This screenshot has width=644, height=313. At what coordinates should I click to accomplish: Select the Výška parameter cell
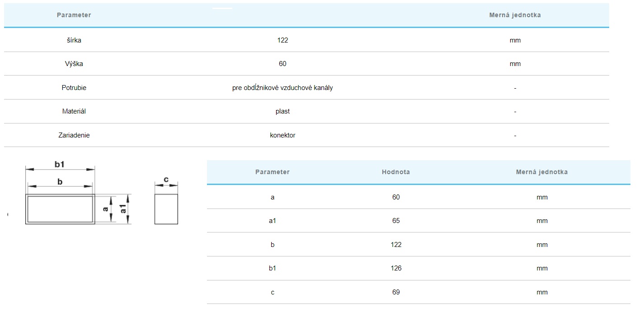74,64
